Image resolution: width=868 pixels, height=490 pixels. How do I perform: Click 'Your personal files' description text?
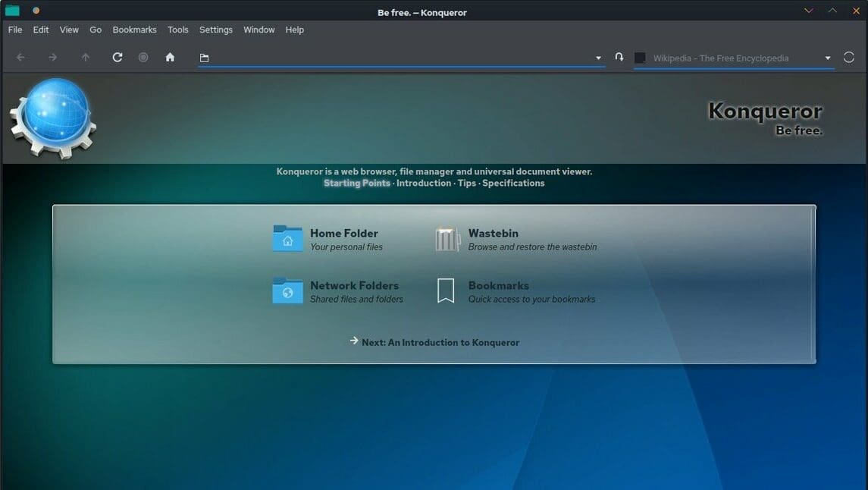(x=346, y=247)
